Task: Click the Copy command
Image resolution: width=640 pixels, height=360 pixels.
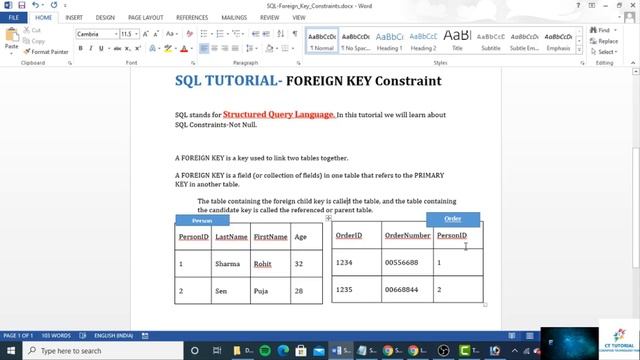Action: point(33,41)
